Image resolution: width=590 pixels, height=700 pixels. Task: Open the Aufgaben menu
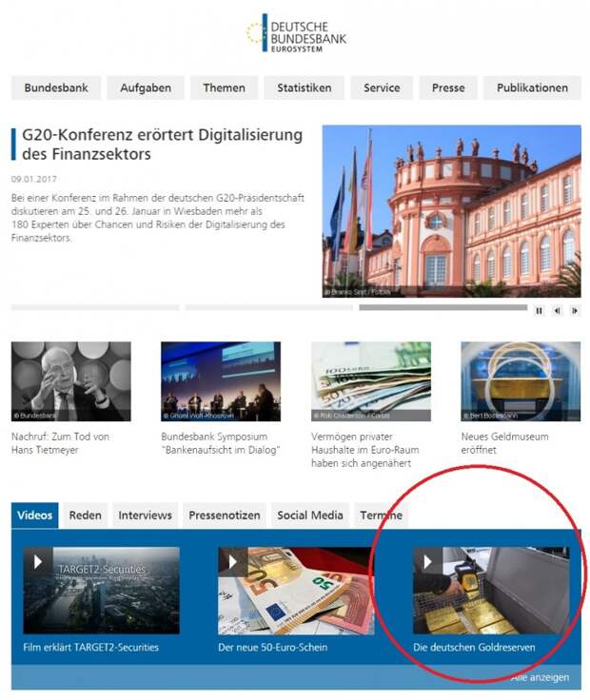point(146,87)
